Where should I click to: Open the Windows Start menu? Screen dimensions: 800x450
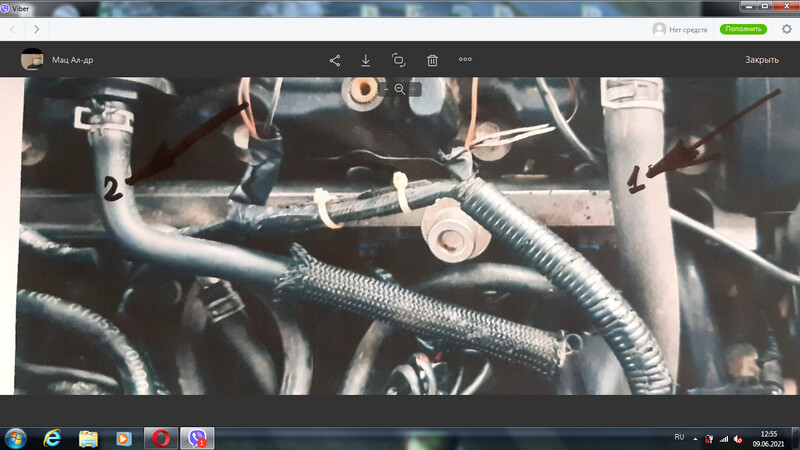pos(17,438)
